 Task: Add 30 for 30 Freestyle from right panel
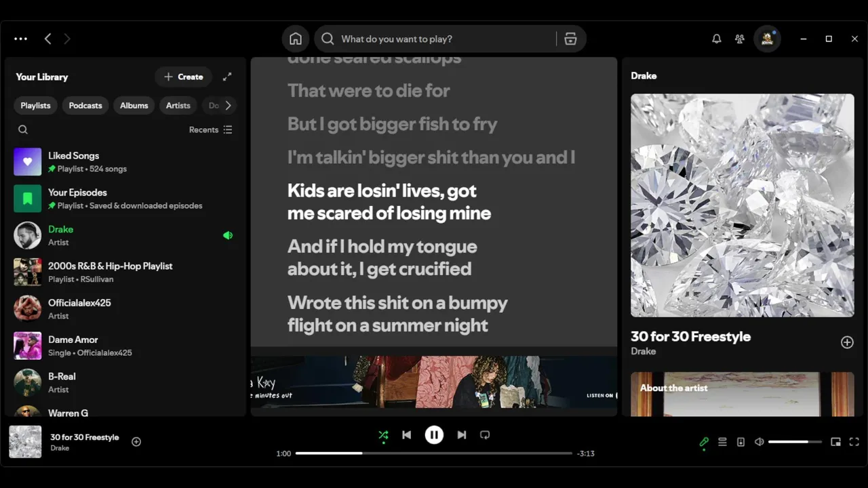[847, 342]
